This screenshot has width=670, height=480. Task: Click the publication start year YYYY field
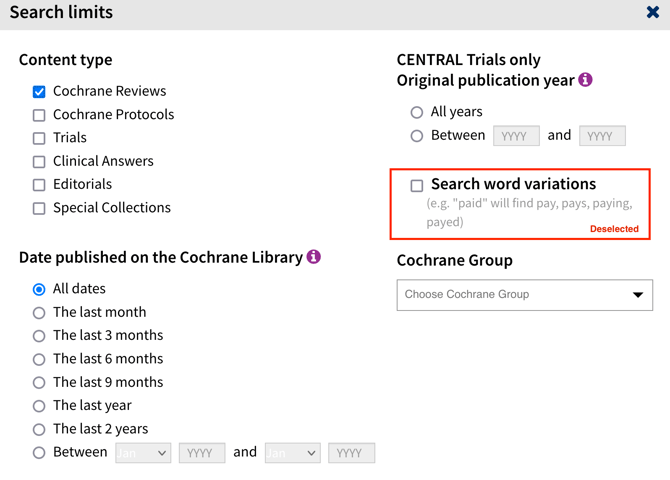pos(516,136)
